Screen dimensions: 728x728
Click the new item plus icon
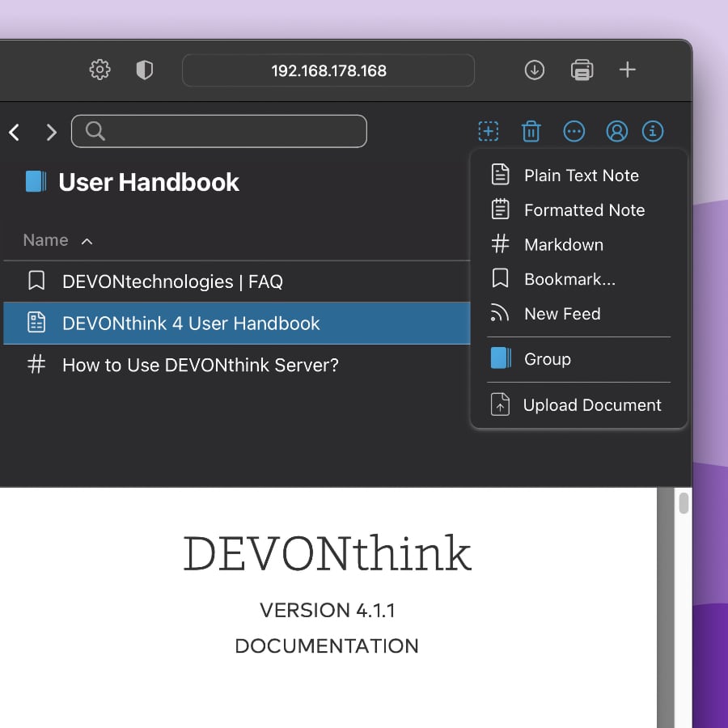(488, 131)
